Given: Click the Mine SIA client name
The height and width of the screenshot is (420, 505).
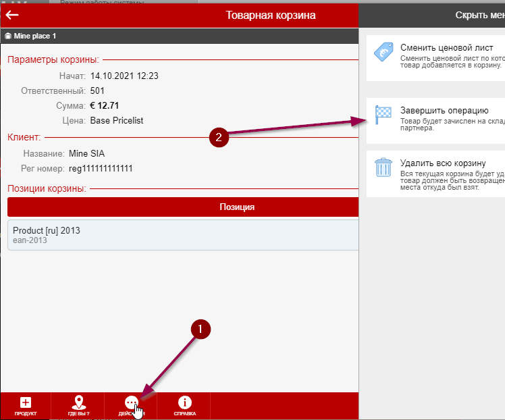Looking at the screenshot, I should [x=91, y=154].
